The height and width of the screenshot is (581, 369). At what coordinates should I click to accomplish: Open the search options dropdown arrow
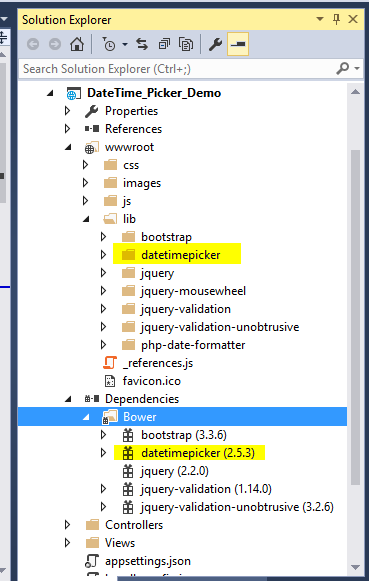(x=357, y=69)
